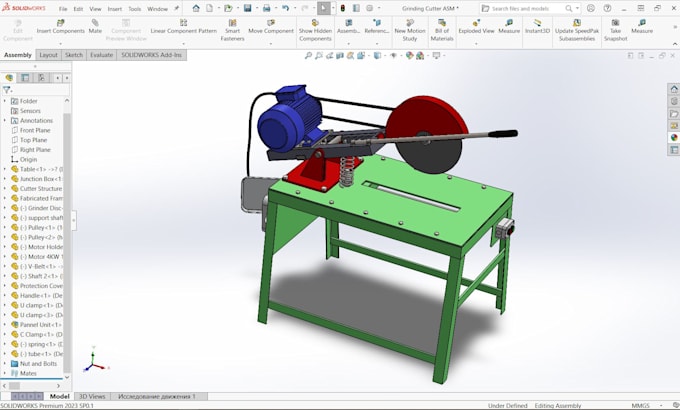Expand the Table<1> component
This screenshot has height=410, width=680.
[5, 169]
